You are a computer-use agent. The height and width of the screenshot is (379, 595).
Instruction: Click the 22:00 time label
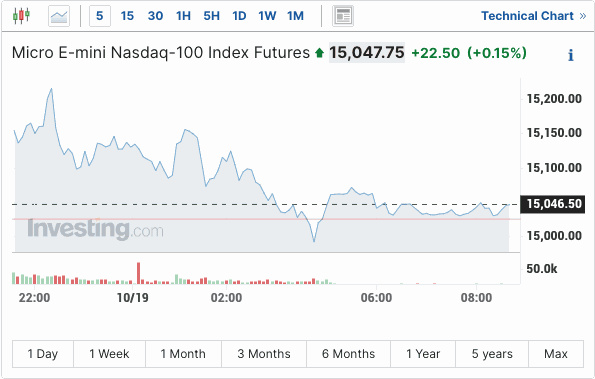tap(35, 298)
